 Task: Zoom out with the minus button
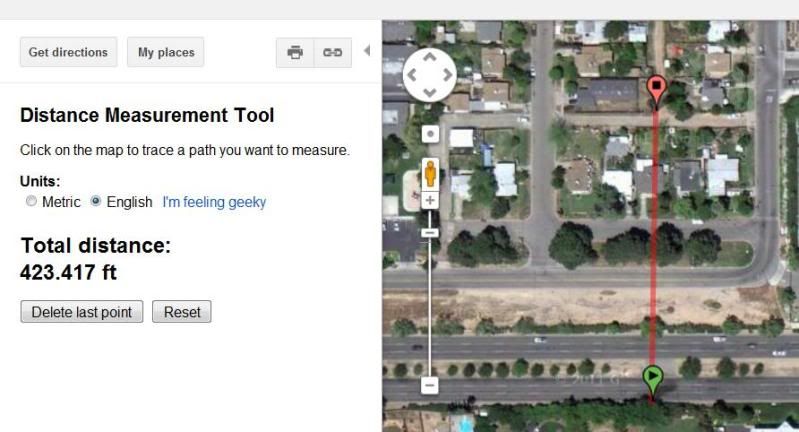pyautogui.click(x=430, y=385)
